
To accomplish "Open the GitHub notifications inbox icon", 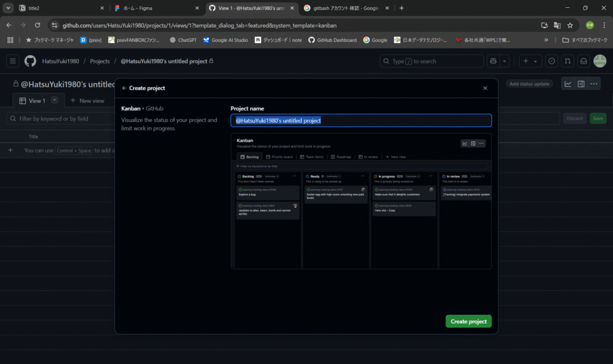I will pyautogui.click(x=583, y=62).
